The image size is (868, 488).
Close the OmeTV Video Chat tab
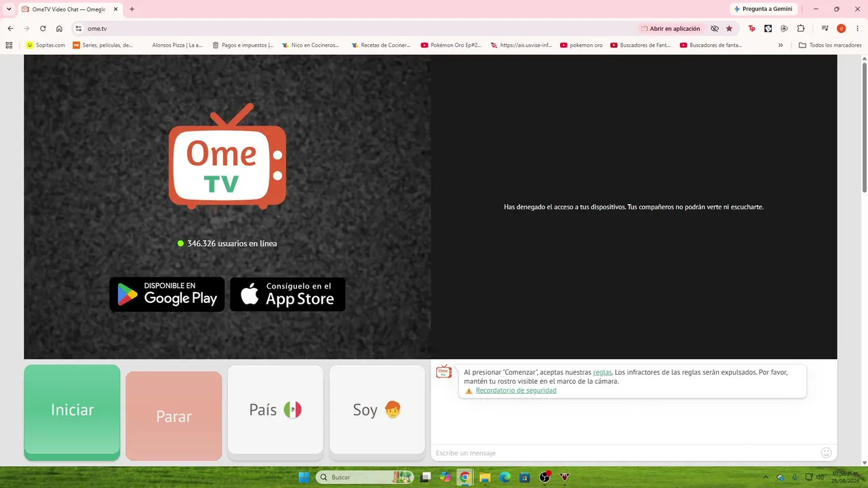[x=115, y=9]
